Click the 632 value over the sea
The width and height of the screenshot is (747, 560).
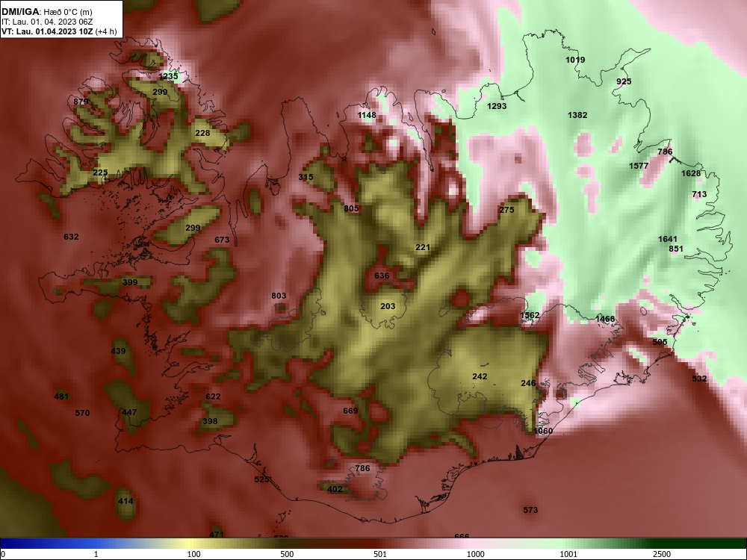71,237
